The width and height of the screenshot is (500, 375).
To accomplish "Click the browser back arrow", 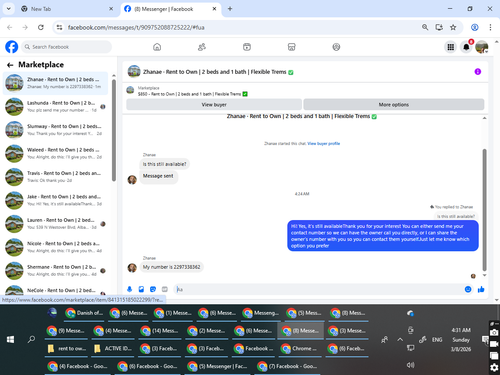I will [x=10, y=27].
